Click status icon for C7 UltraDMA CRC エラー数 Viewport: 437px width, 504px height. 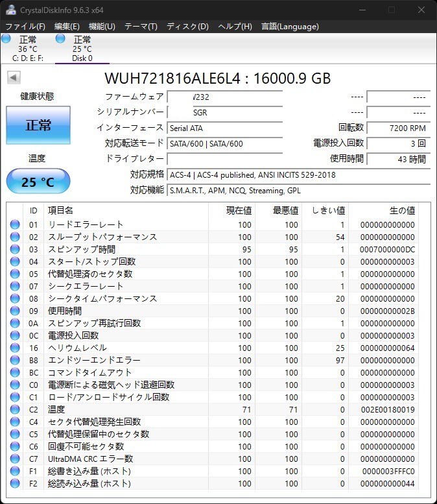[x=15, y=459]
